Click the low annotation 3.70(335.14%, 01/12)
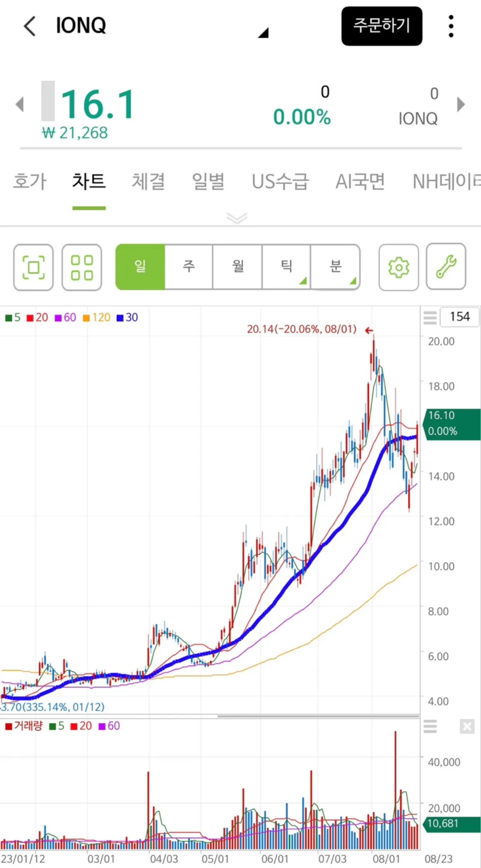The height and width of the screenshot is (868, 481). (x=52, y=707)
